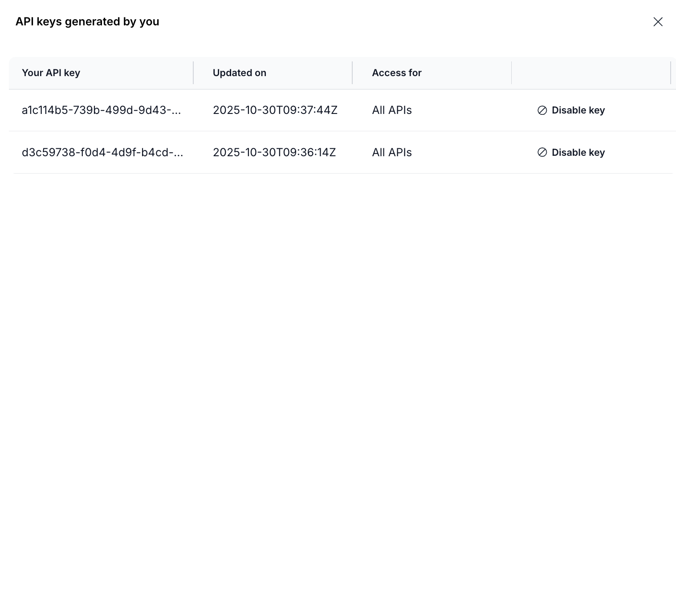676x616 pixels.
Task: Click the Access for column header
Action: coord(396,73)
